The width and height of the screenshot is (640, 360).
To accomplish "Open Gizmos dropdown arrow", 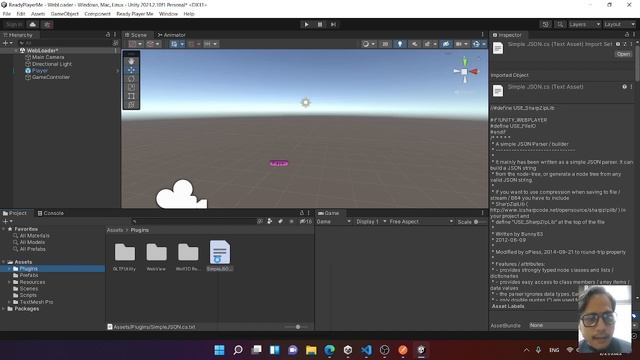I will point(484,44).
